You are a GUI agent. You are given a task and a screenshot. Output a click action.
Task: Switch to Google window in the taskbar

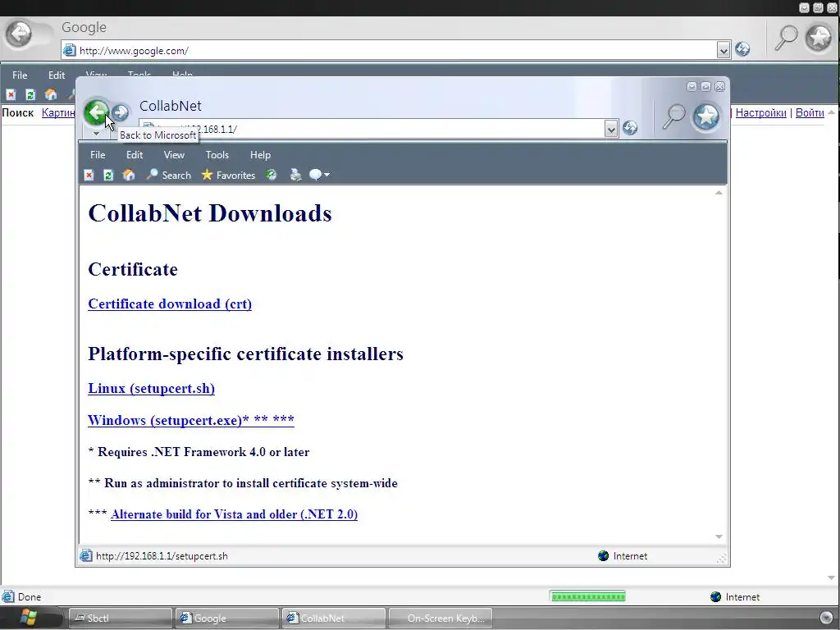[227, 619]
